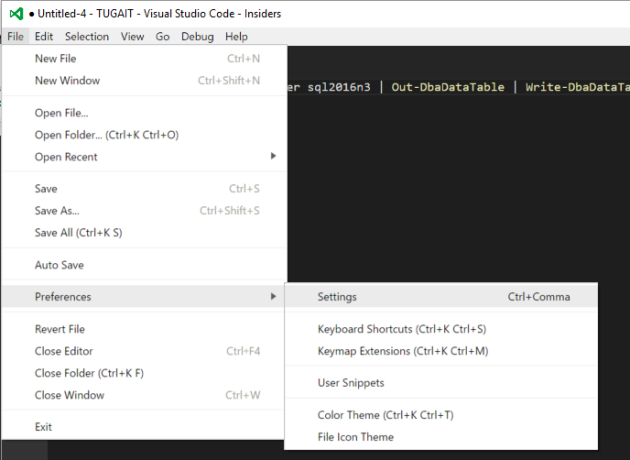Viewport: 630px width, 460px height.
Task: Pick File Icon Theme
Action: click(355, 437)
